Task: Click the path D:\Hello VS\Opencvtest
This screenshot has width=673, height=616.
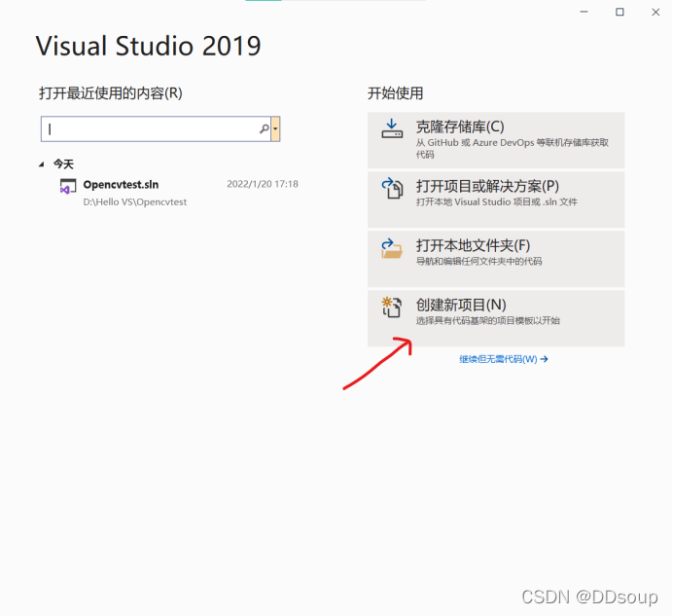Action: [135, 201]
